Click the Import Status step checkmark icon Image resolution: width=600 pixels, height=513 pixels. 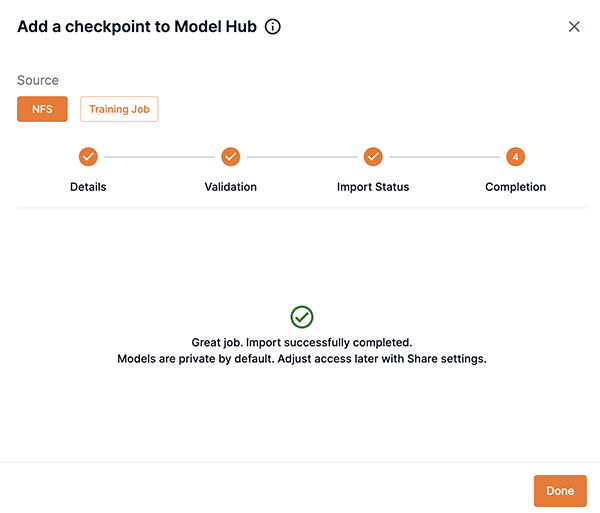[373, 157]
